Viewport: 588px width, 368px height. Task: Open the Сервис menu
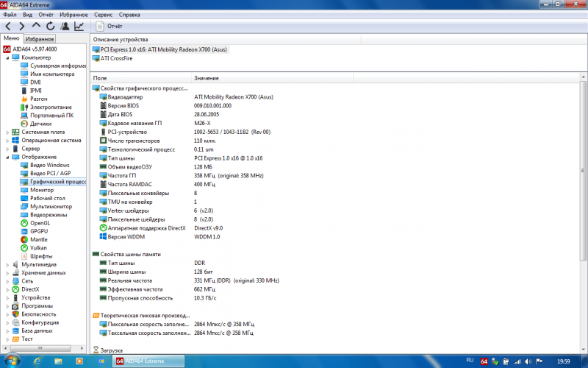pyautogui.click(x=103, y=14)
